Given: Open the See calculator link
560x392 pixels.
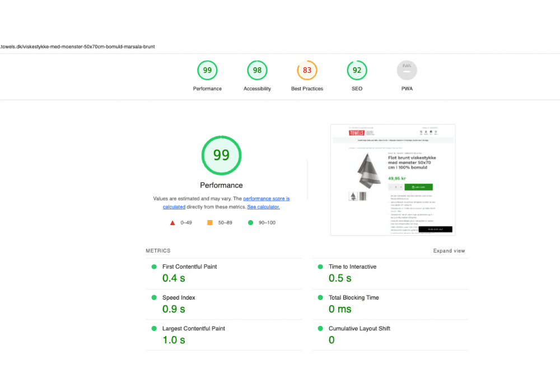Looking at the screenshot, I should click(x=263, y=207).
